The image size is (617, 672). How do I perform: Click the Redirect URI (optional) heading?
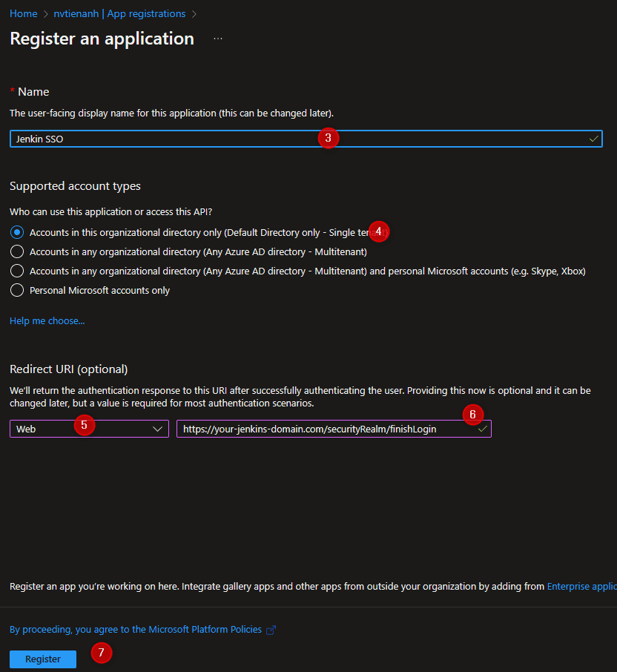(68, 369)
